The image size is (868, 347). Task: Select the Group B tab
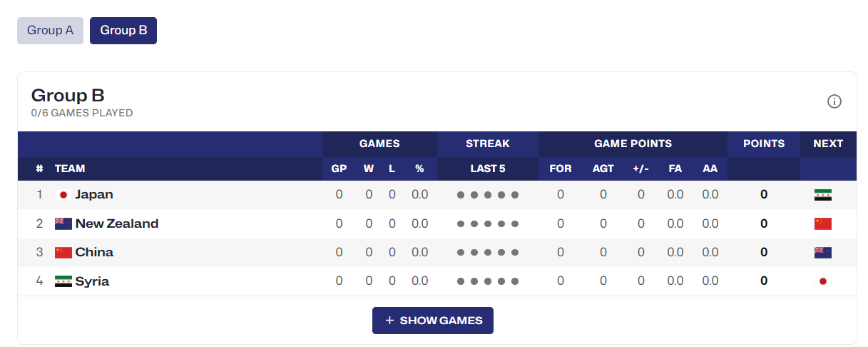coord(123,31)
